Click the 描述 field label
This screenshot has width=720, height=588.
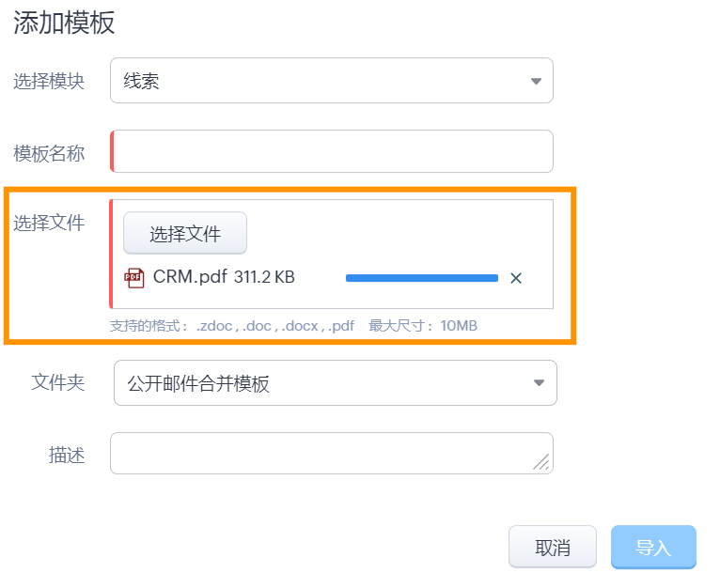(x=67, y=456)
